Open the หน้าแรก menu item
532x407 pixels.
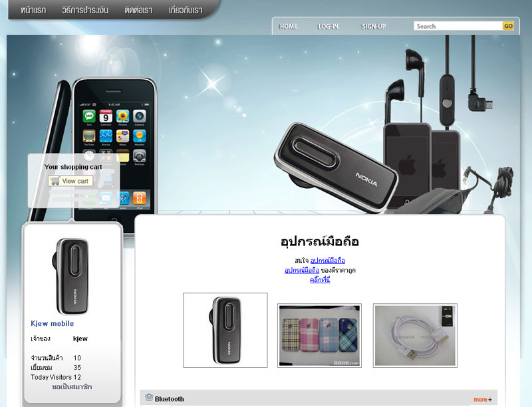click(33, 10)
